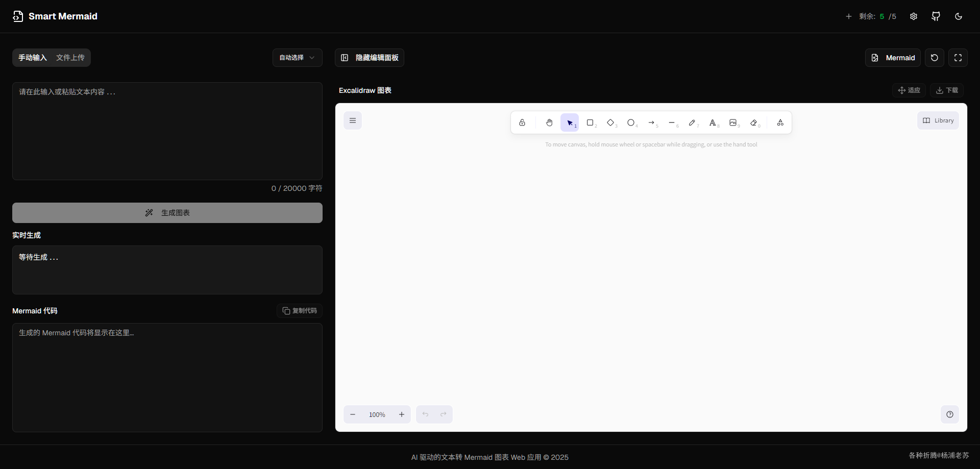Click the redo arrow button
The width and height of the screenshot is (980, 469).
[444, 414]
